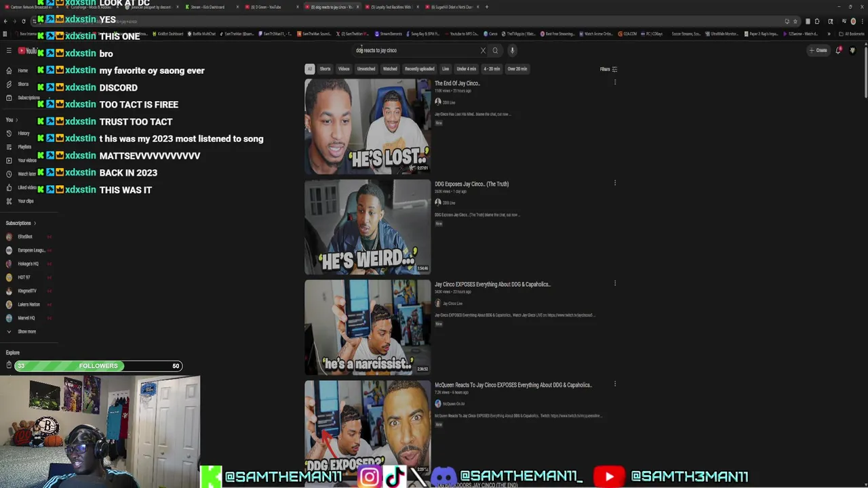This screenshot has height=488, width=868.
Task: Select the Shorts filter chip
Action: (x=325, y=68)
